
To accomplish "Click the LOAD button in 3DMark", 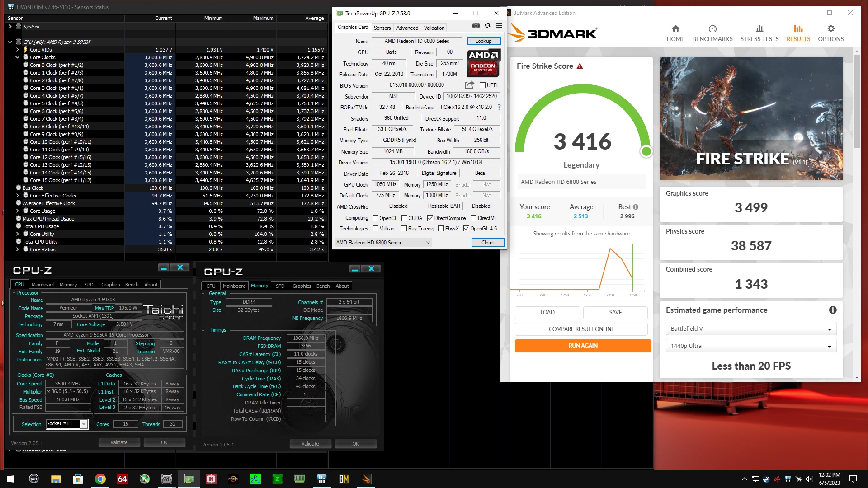I will (x=547, y=312).
